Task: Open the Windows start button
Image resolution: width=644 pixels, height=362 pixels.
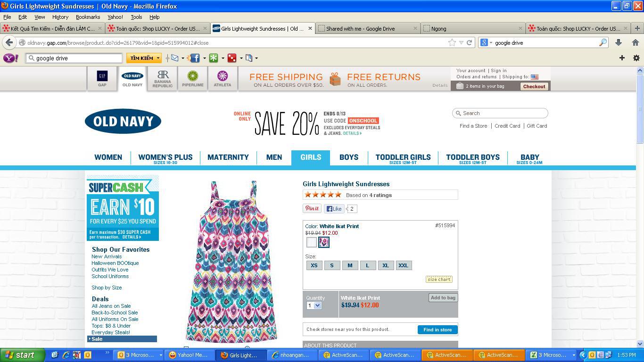Action: 22,355
